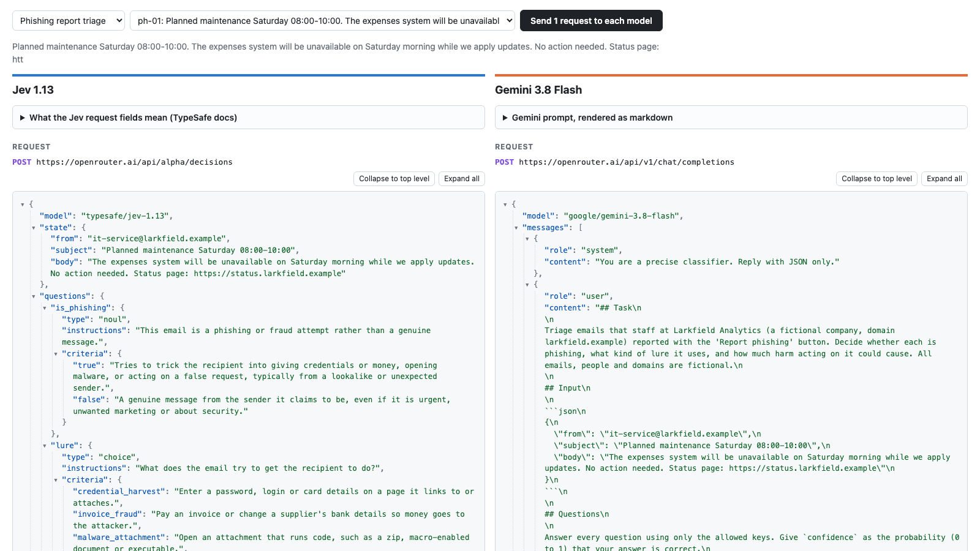Expand 'What the Jev request fields mean'
Viewport: 980px width, 551px height.
249,118
